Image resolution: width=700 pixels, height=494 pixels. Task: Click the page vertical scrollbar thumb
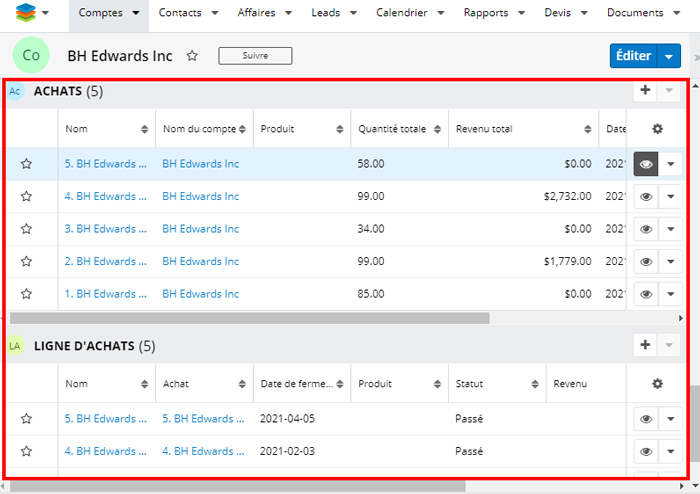695,423
